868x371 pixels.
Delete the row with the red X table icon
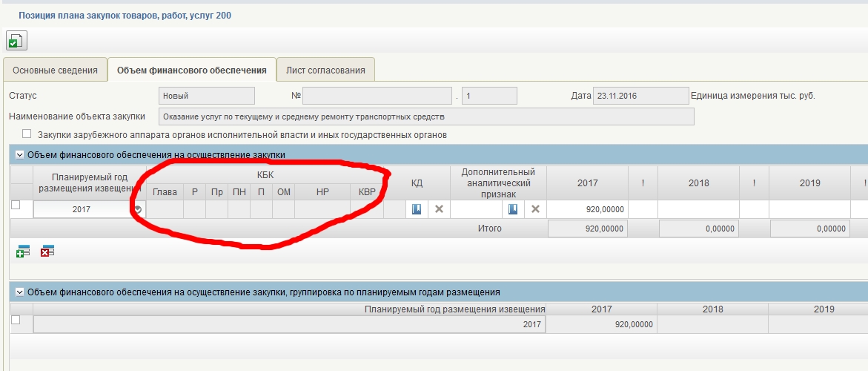click(47, 252)
